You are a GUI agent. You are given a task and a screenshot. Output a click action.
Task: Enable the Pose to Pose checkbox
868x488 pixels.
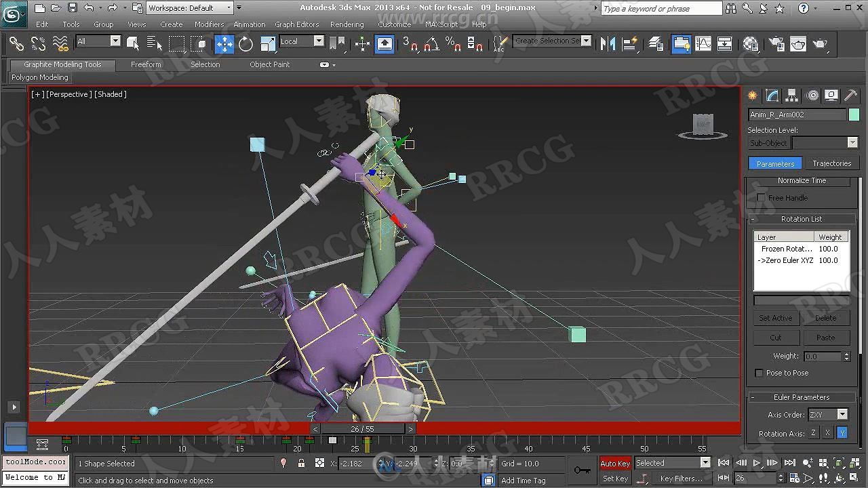click(x=759, y=373)
